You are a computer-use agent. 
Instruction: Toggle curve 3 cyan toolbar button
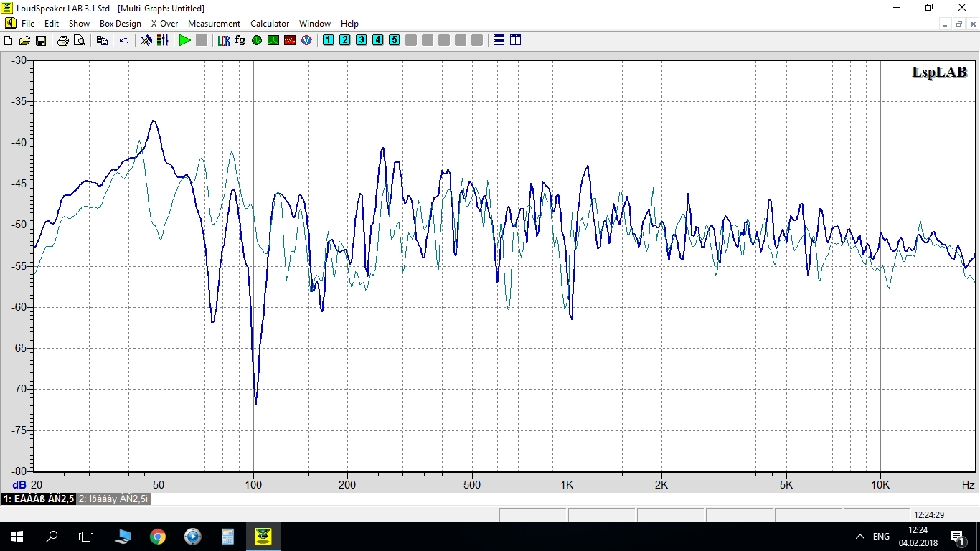361,40
